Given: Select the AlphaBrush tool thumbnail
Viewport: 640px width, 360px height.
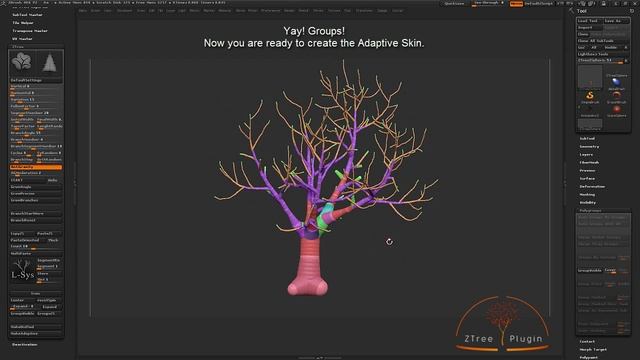Looking at the screenshot, I should 616,83.
